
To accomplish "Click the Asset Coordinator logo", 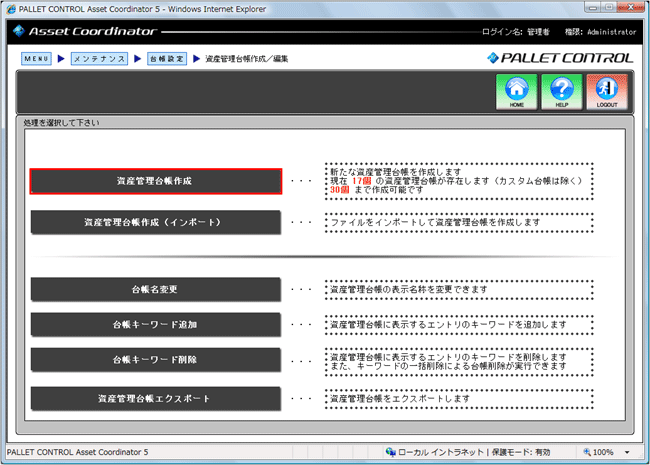I will [85, 31].
